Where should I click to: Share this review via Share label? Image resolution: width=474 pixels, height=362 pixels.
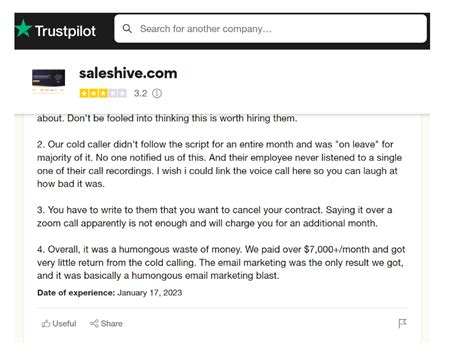[x=112, y=323]
